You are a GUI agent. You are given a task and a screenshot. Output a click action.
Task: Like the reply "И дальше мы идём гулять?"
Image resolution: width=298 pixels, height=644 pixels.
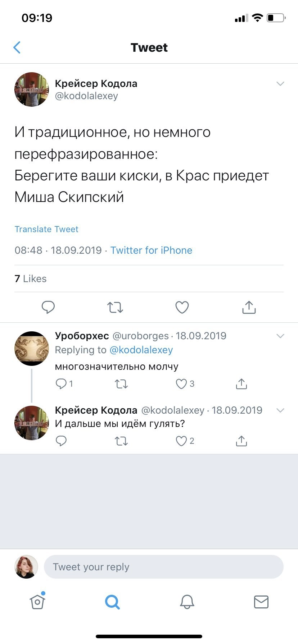(x=181, y=441)
